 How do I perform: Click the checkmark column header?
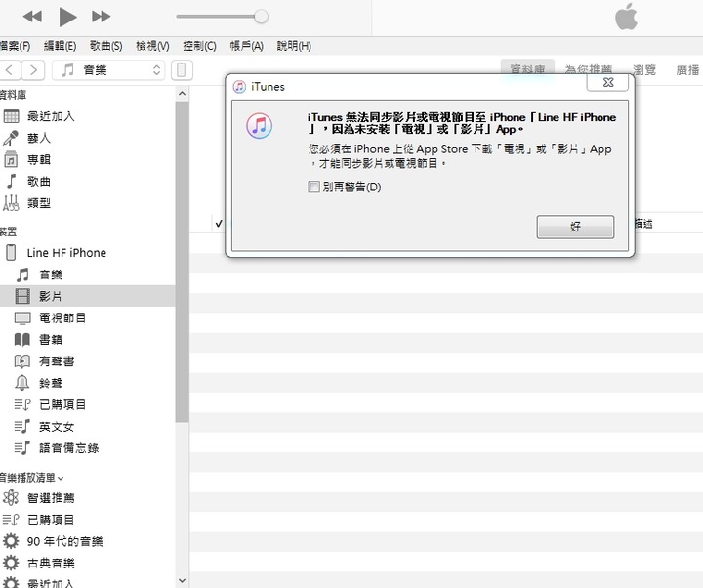(x=219, y=223)
